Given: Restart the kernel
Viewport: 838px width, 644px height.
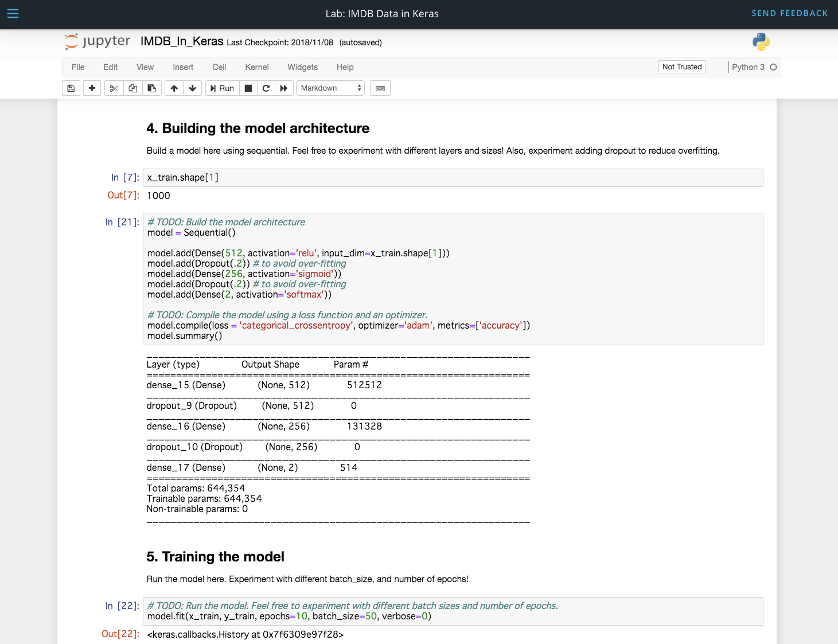Looking at the screenshot, I should tap(266, 88).
